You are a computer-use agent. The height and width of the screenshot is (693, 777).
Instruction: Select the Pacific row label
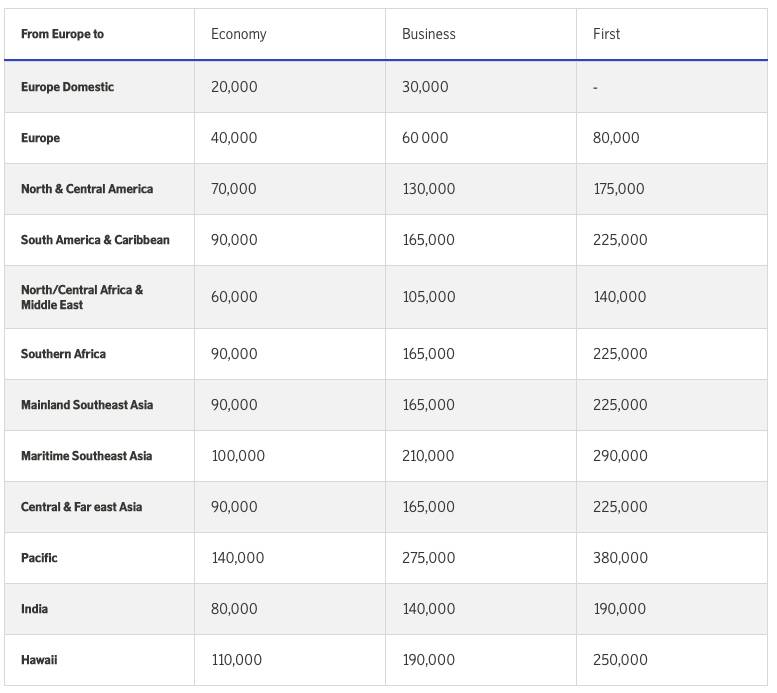click(x=39, y=558)
